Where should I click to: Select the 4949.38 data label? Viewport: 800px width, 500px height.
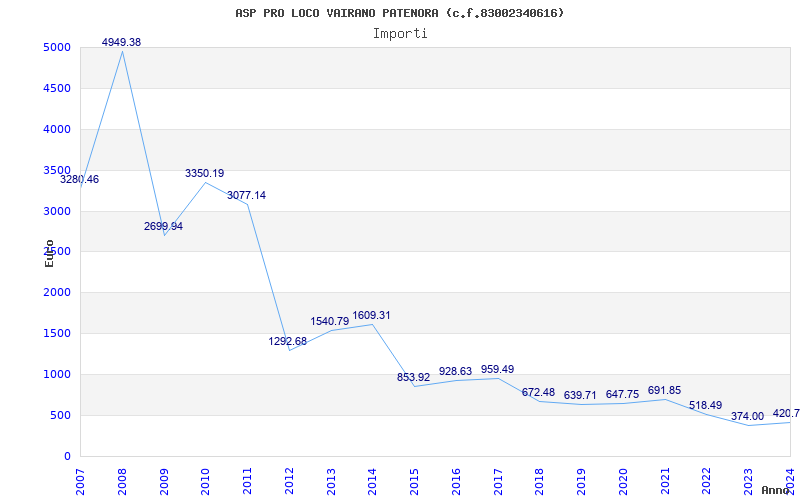(x=121, y=42)
